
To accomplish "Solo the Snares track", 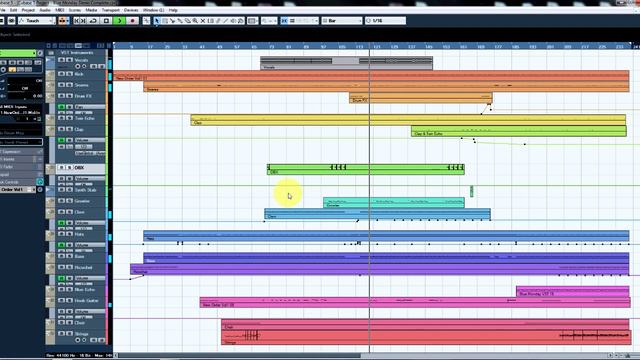I will (69, 85).
